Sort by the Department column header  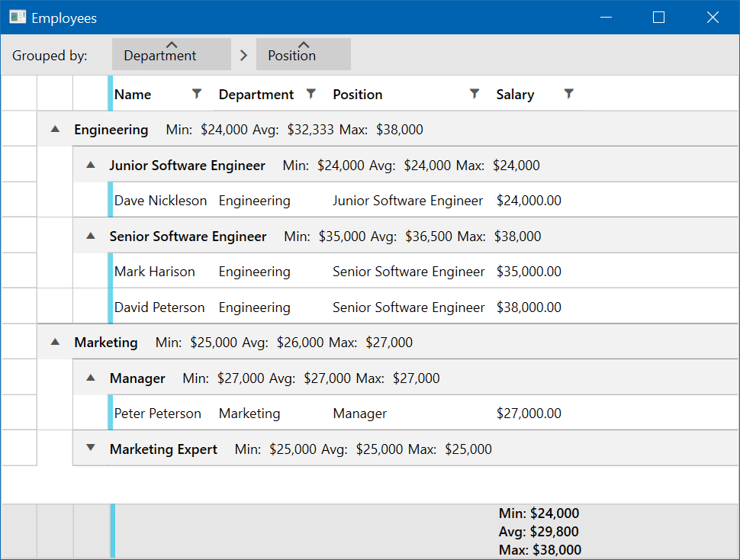pyautogui.click(x=256, y=95)
